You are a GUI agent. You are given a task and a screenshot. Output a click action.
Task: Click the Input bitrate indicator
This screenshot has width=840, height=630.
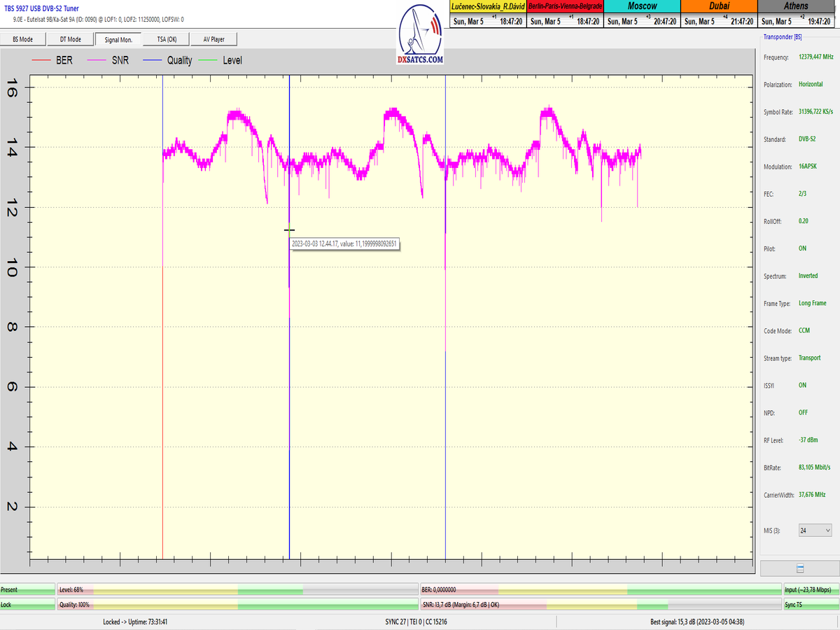[811, 590]
